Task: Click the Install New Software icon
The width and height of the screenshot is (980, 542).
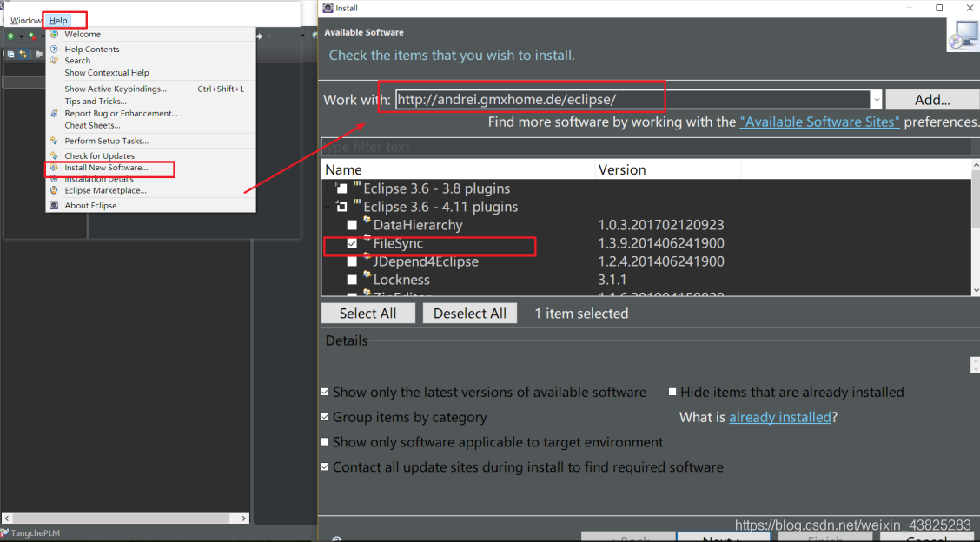Action: (55, 168)
